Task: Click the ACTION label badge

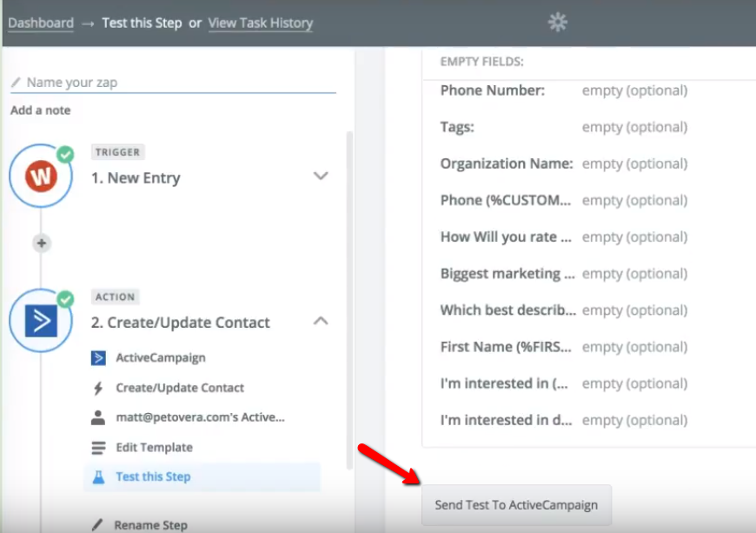Action: [116, 296]
